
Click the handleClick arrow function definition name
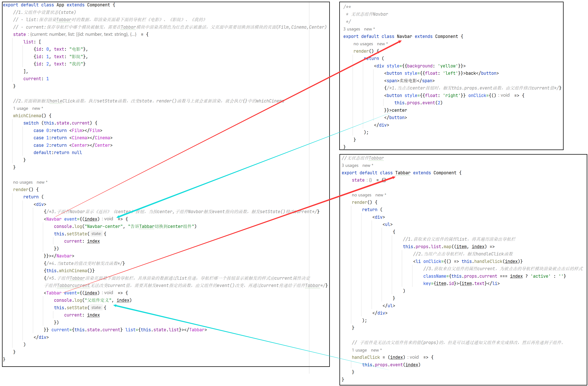tap(366, 357)
